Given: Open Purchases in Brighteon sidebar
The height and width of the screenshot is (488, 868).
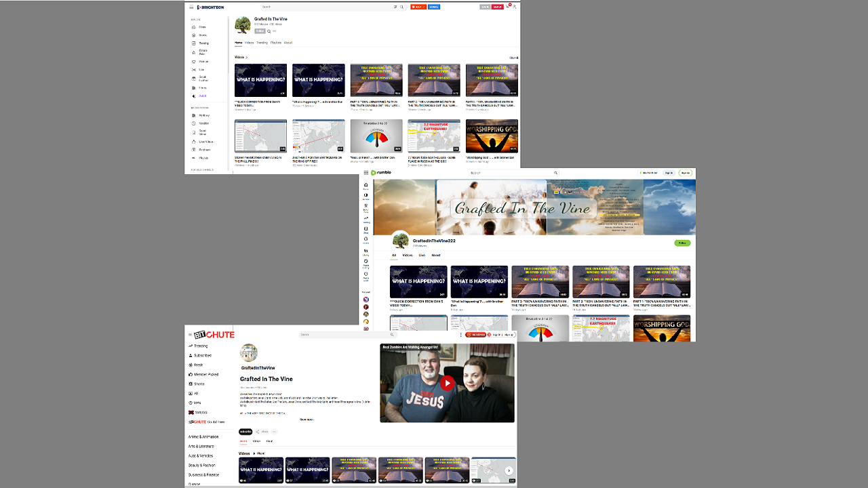Looking at the screenshot, I should pos(202,150).
